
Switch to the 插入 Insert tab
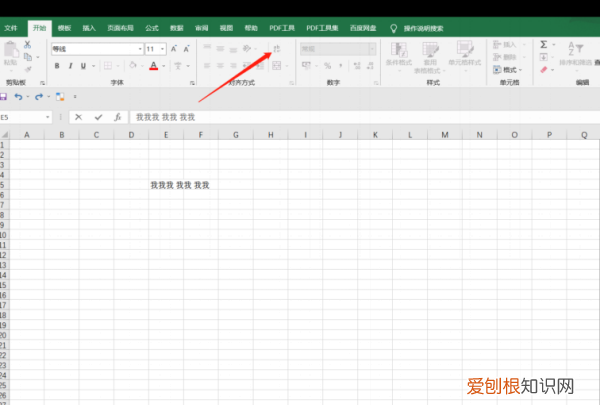89,28
